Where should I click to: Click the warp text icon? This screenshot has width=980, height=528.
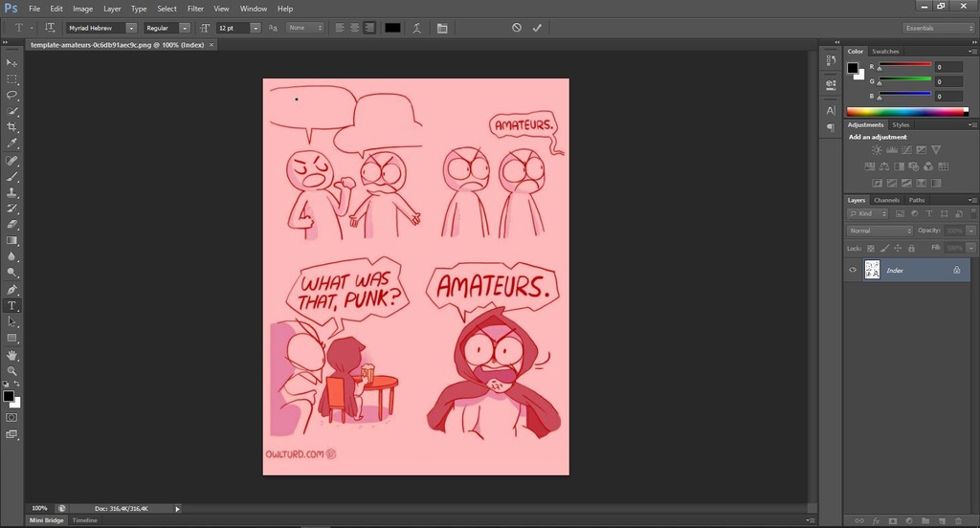417,28
